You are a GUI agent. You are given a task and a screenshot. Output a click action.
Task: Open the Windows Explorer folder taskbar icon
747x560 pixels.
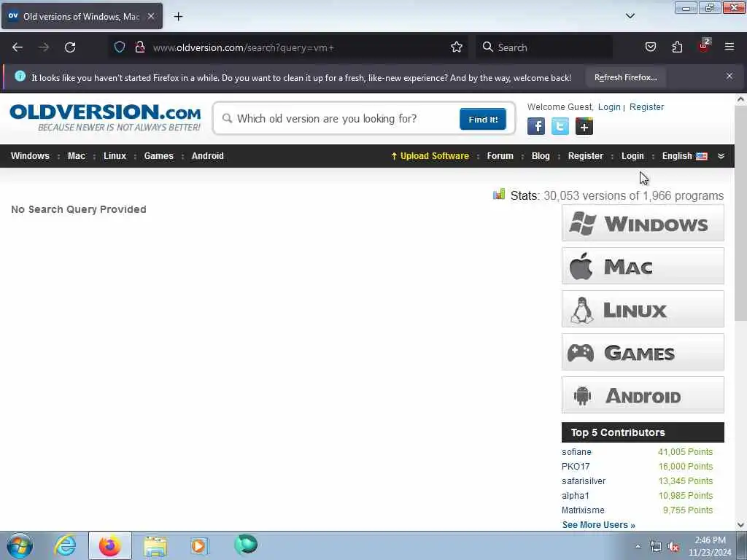click(155, 546)
